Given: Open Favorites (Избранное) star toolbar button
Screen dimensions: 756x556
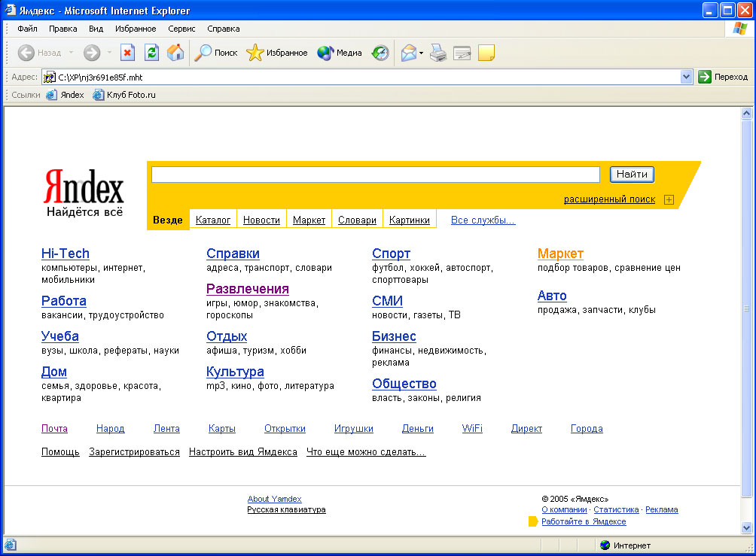Looking at the screenshot, I should (277, 53).
